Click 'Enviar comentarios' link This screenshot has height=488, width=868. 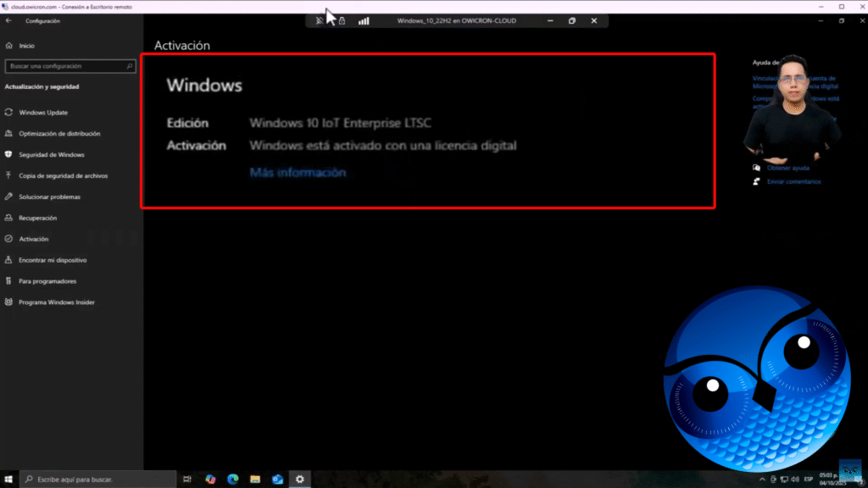[x=793, y=181]
